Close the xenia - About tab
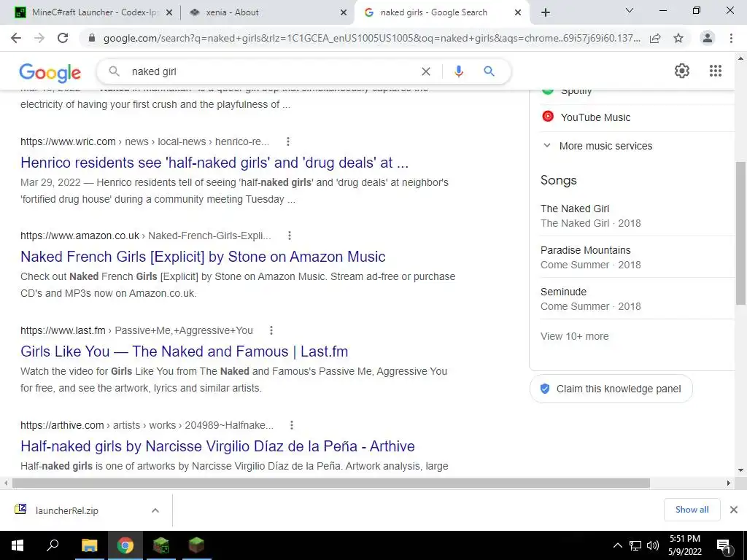 [344, 13]
